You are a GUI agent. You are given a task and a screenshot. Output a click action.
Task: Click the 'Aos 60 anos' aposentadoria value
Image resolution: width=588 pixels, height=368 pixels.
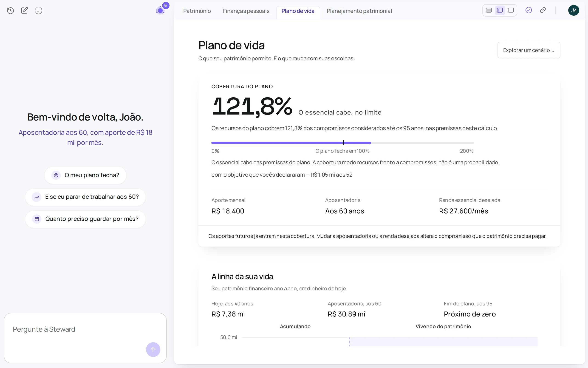[345, 211]
